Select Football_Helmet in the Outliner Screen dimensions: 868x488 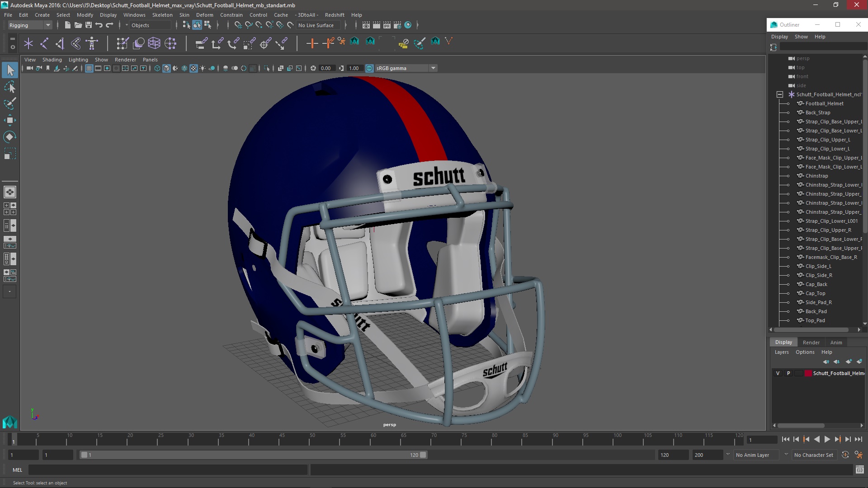click(824, 103)
